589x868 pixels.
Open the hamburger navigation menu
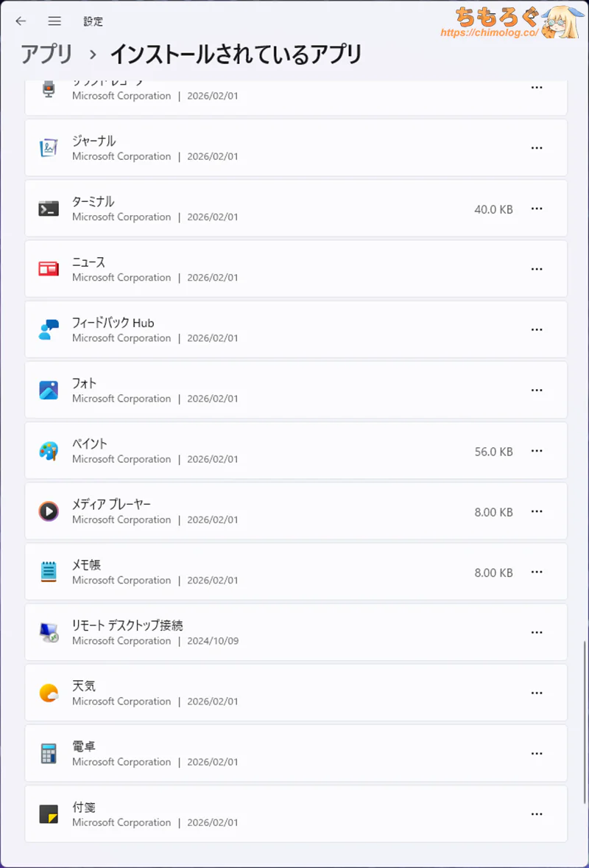(x=54, y=21)
